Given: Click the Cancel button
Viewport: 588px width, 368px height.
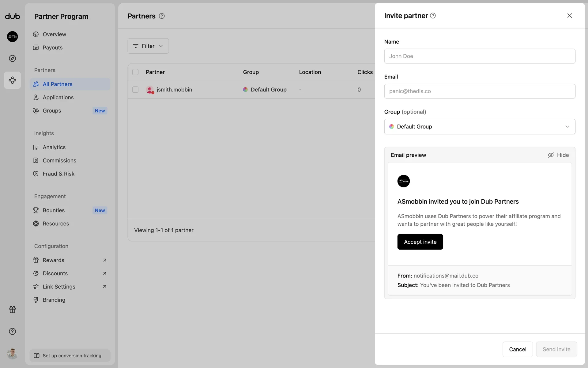Looking at the screenshot, I should point(518,349).
